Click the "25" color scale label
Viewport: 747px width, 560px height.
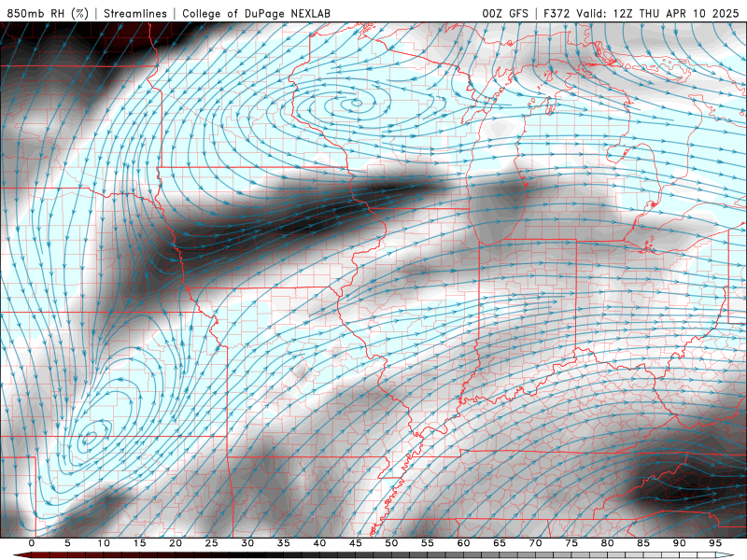pyautogui.click(x=212, y=543)
